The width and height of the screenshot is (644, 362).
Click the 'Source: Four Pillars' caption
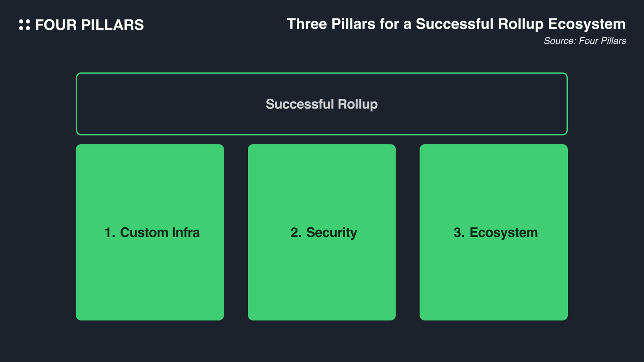point(584,41)
